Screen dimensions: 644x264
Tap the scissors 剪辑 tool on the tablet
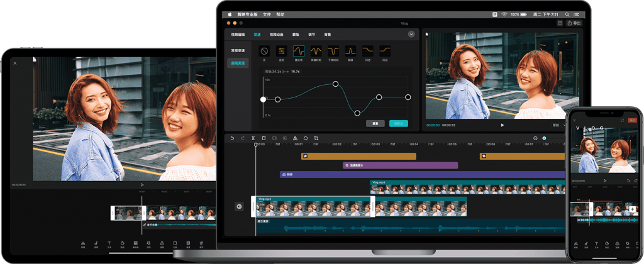(83, 245)
